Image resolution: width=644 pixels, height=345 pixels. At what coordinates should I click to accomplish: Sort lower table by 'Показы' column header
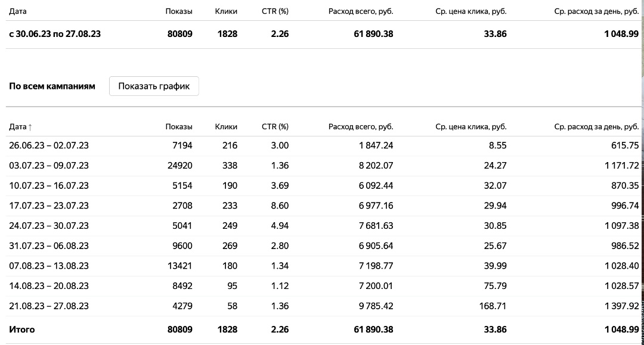179,126
